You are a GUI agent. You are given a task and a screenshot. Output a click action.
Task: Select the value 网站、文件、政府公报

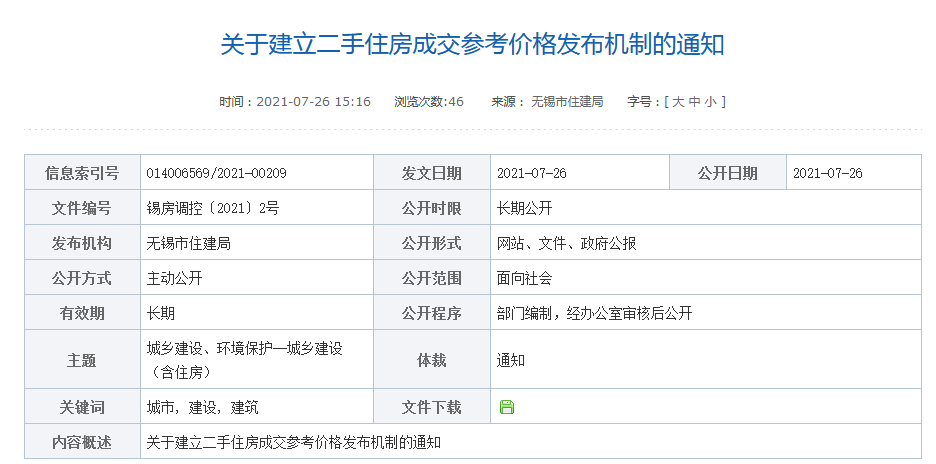[566, 243]
